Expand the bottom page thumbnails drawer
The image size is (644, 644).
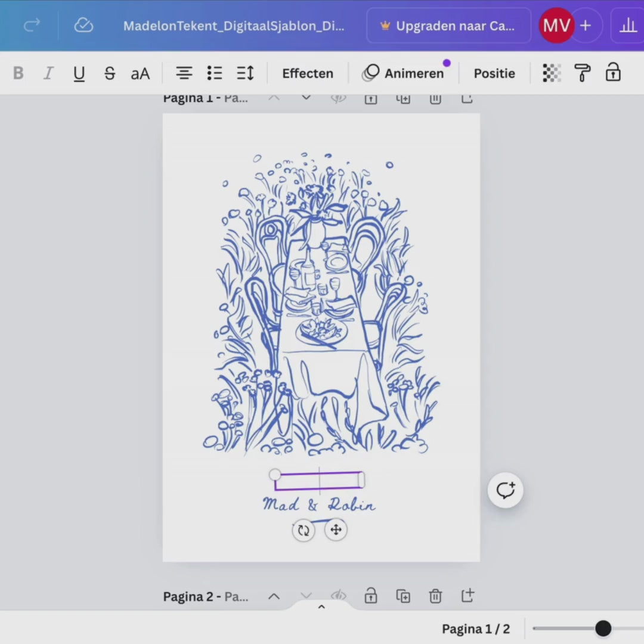click(321, 607)
